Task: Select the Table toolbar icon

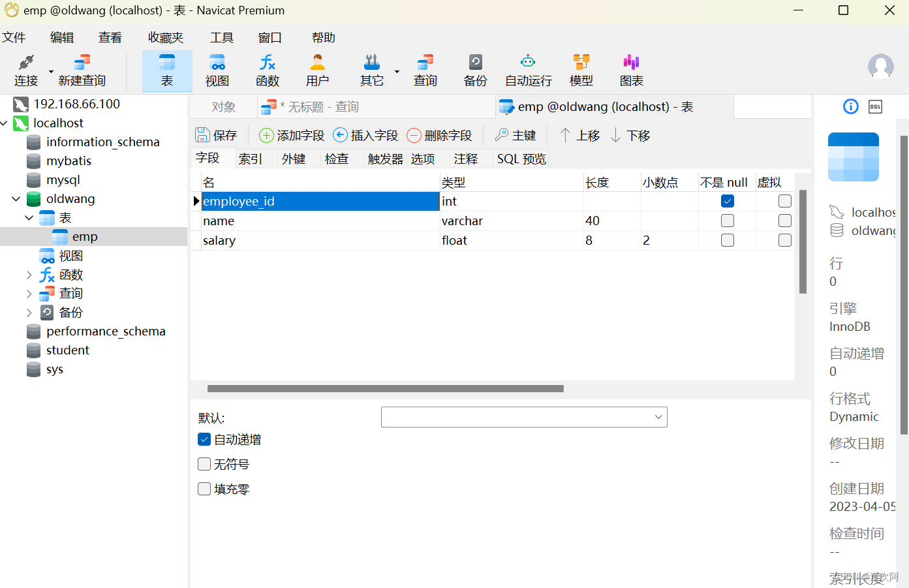Action: point(167,70)
